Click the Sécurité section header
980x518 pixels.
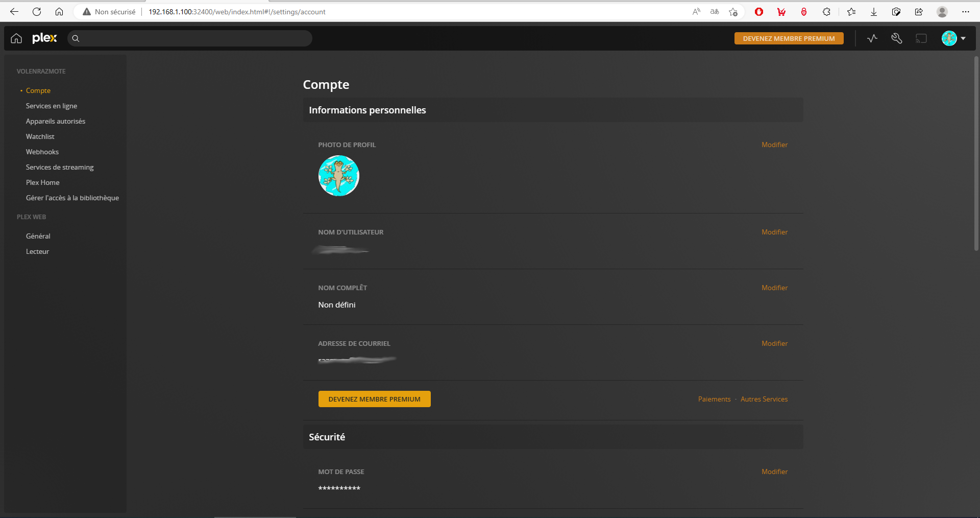[553, 437]
